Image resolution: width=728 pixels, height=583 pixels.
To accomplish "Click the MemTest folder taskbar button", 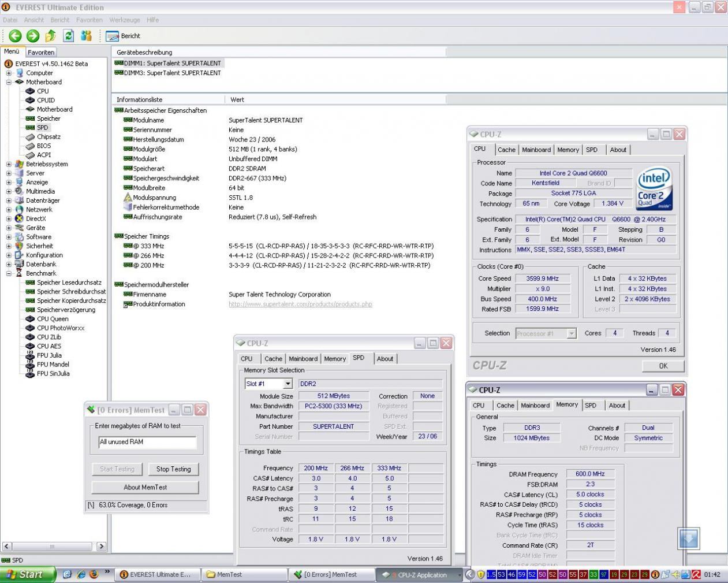I will tap(245, 574).
